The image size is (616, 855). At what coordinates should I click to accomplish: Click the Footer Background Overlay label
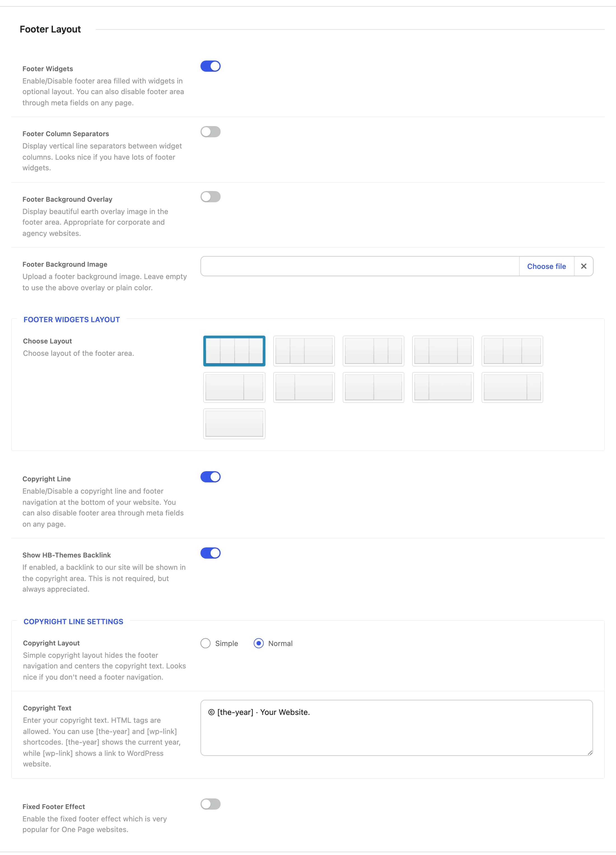(67, 199)
